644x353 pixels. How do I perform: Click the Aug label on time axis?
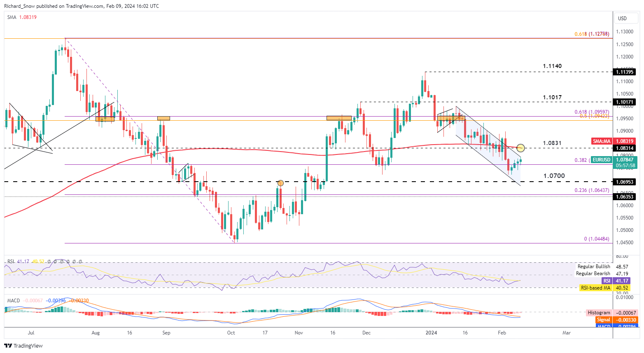[x=96, y=333]
